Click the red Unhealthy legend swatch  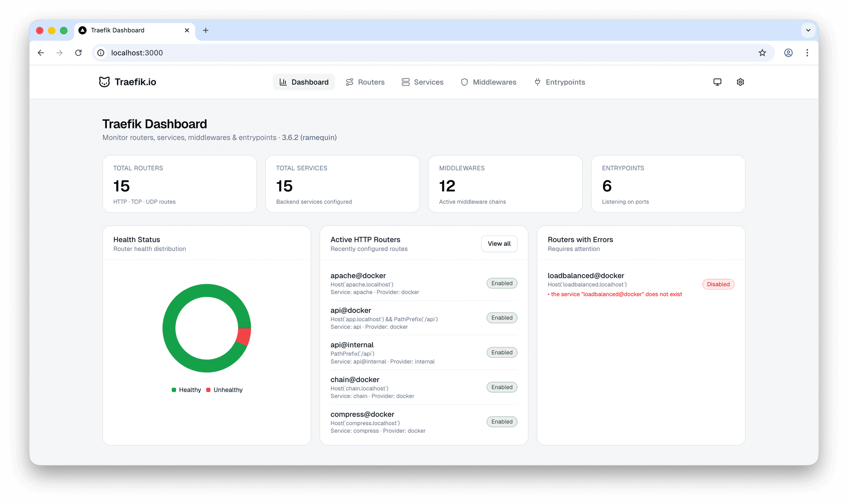click(x=209, y=389)
